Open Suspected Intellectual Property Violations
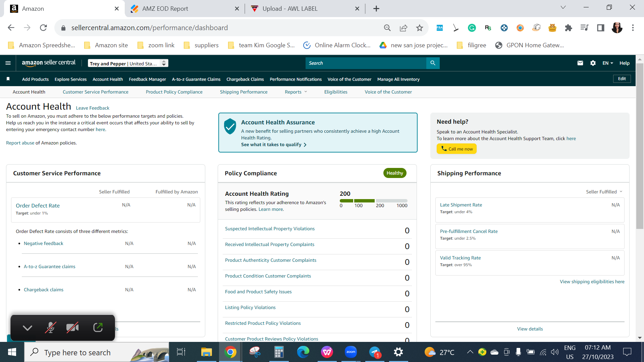This screenshot has height=362, width=644. pyautogui.click(x=270, y=229)
